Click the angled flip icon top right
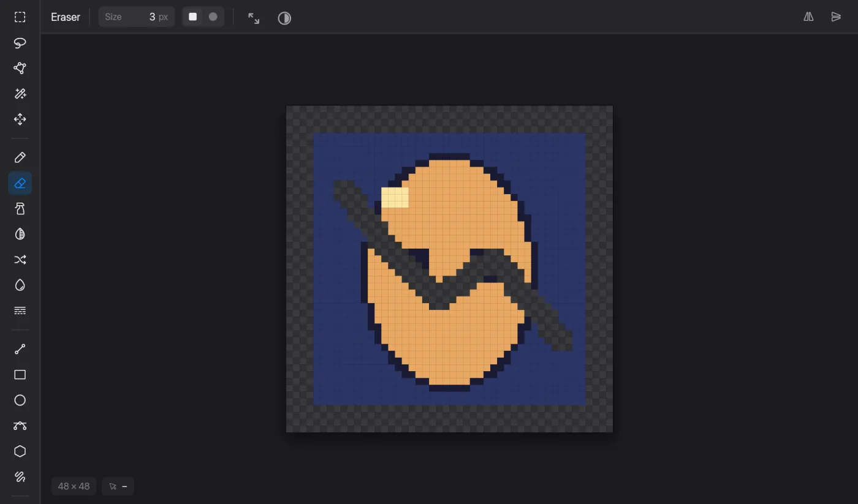Viewport: 858px width, 504px height. [836, 17]
